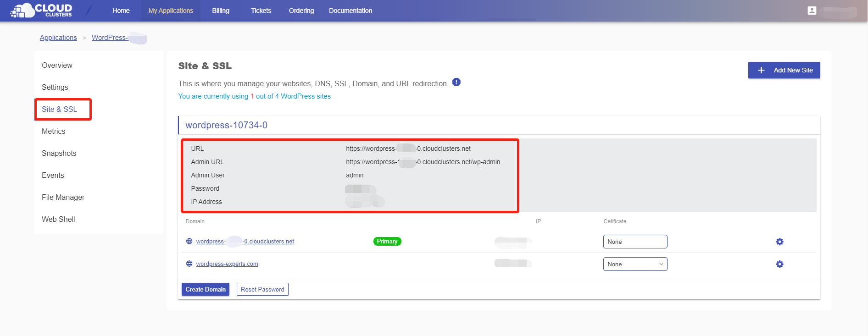Image resolution: width=868 pixels, height=336 pixels.
Task: Open Ordering in top navigation
Action: [301, 11]
